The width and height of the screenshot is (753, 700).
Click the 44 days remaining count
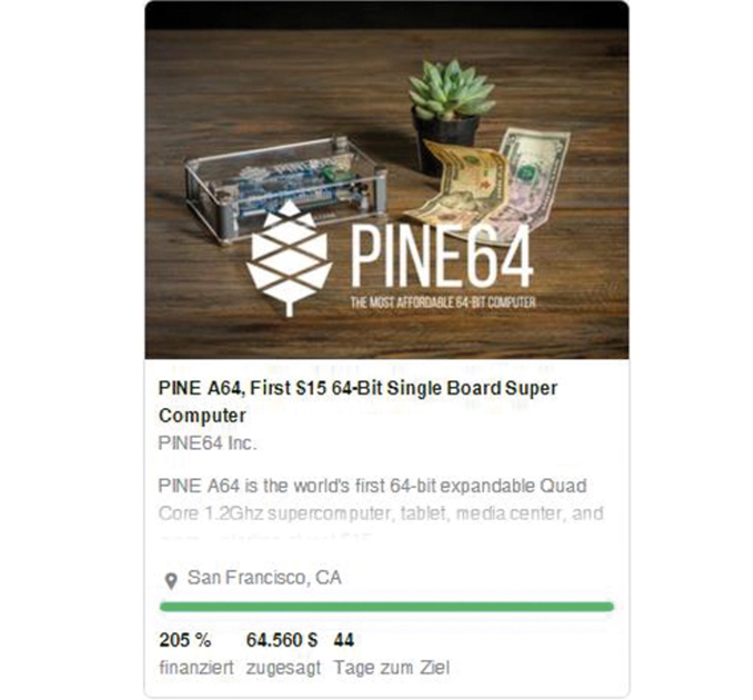(x=344, y=640)
